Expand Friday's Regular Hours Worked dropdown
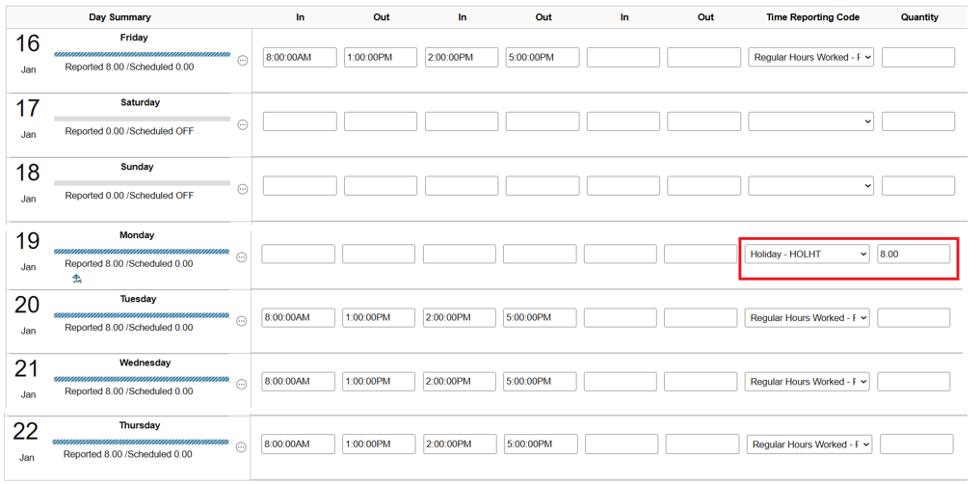Screen dimensions: 980x484 click(810, 58)
